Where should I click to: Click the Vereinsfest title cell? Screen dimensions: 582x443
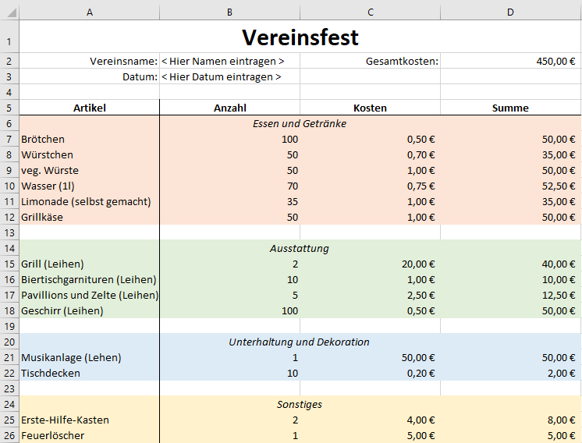300,37
